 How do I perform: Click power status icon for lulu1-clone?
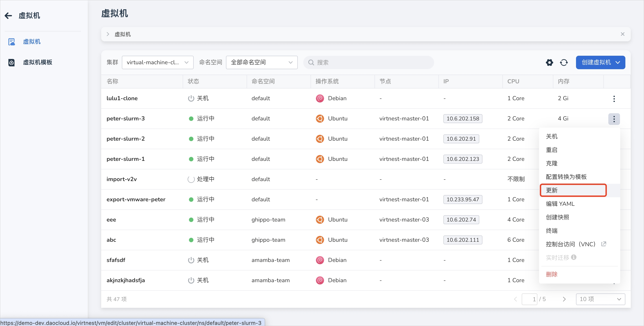pyautogui.click(x=191, y=98)
